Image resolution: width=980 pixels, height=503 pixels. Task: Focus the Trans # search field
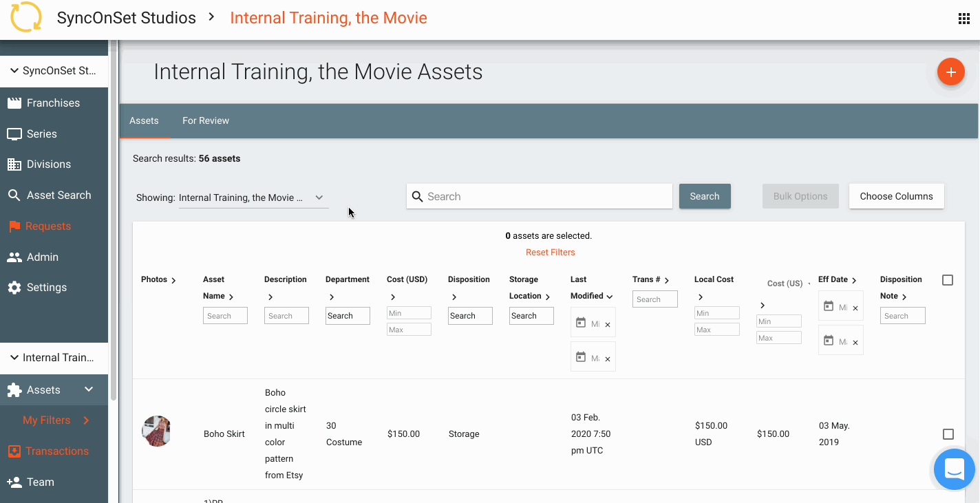click(654, 299)
